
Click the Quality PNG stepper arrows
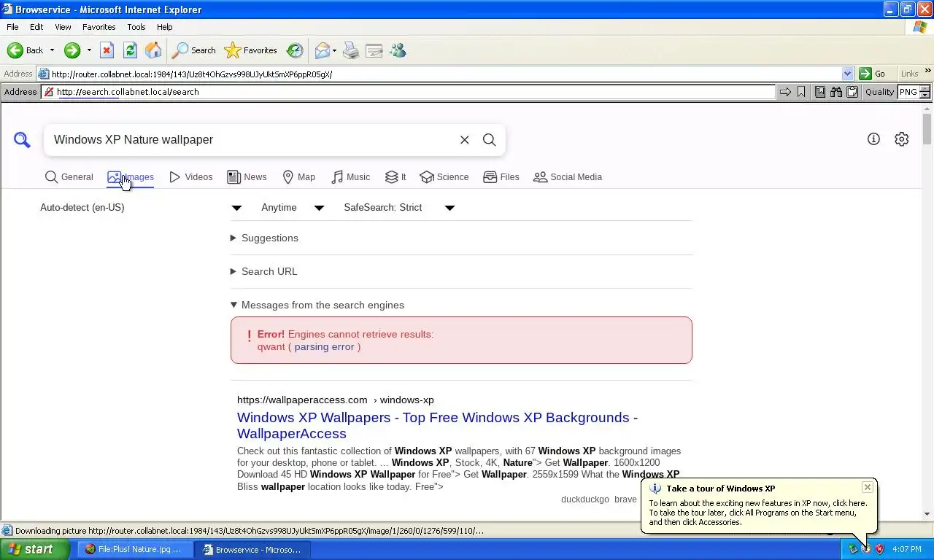click(925, 92)
